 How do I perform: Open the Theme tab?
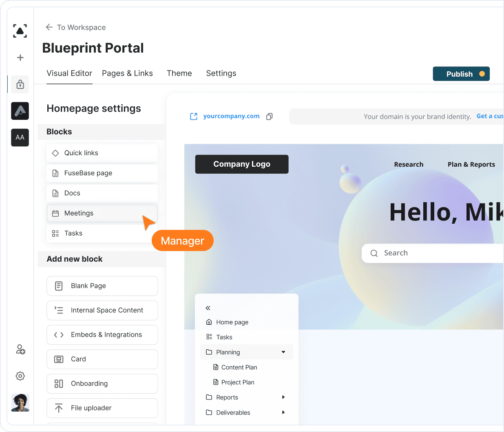coord(179,73)
